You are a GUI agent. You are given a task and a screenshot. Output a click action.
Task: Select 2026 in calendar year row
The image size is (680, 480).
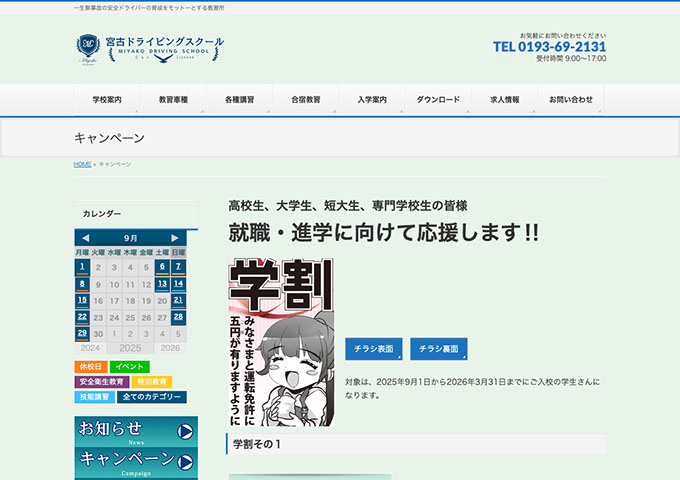pyautogui.click(x=170, y=348)
